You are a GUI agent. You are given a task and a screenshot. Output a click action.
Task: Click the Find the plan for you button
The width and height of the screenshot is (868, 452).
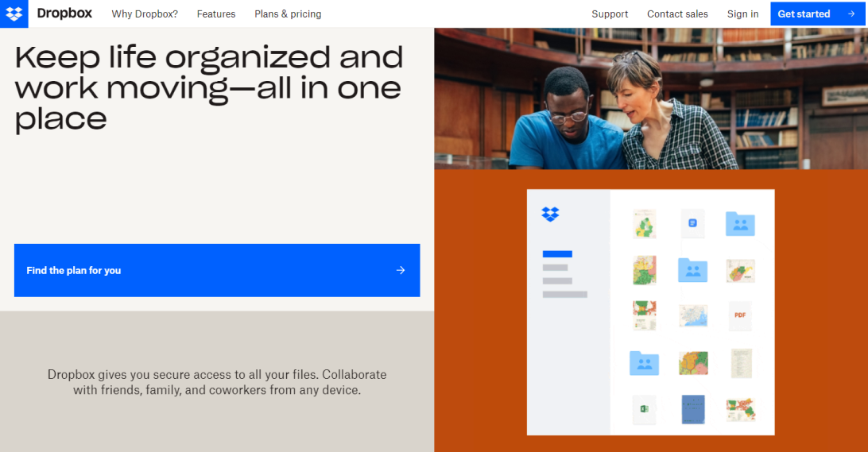tap(217, 270)
